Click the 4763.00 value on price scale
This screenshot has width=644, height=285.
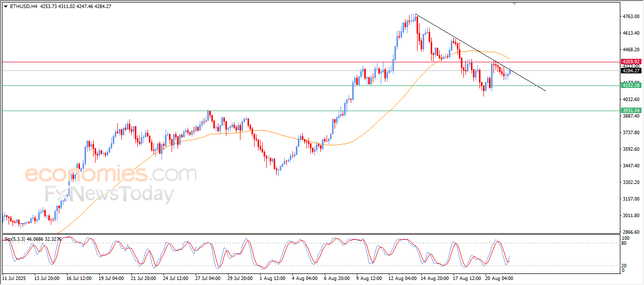pos(630,17)
